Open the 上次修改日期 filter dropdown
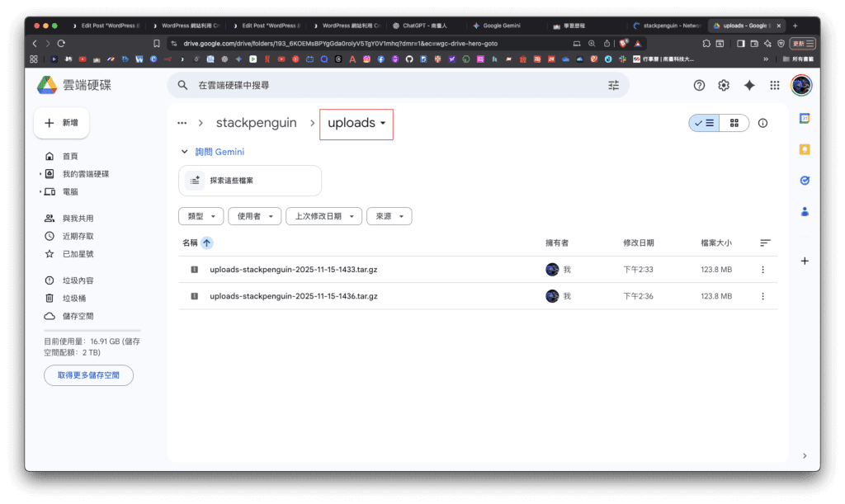The width and height of the screenshot is (845, 504). [323, 216]
